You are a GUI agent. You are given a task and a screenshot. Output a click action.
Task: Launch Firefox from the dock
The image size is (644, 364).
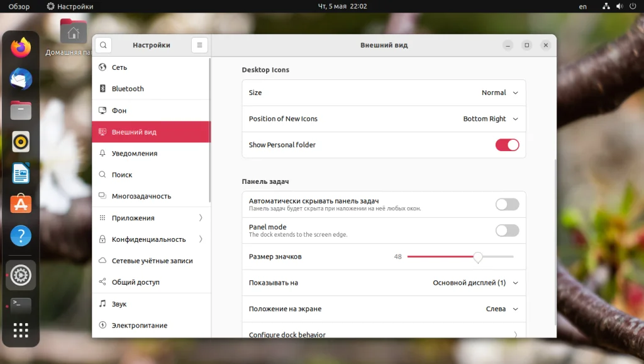[21, 47]
